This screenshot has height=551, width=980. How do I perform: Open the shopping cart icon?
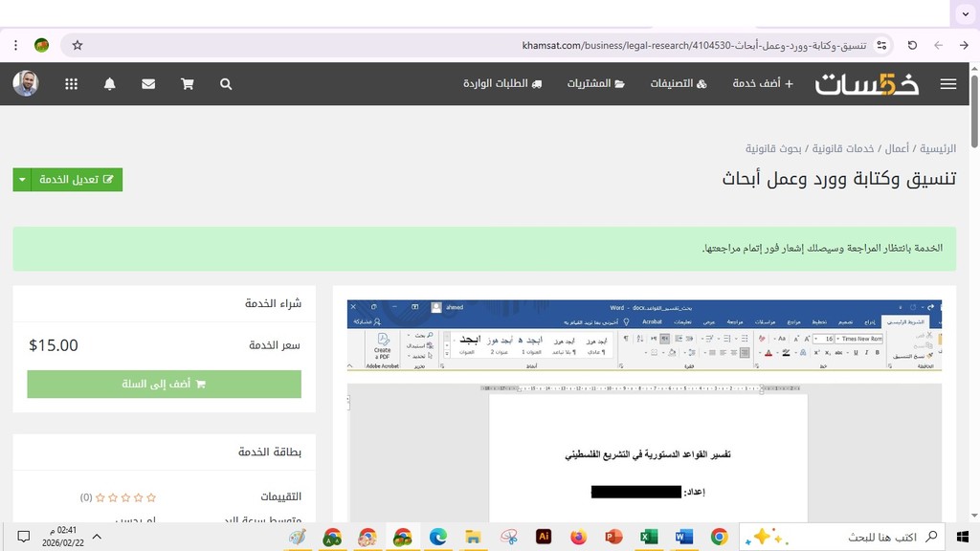click(x=187, y=84)
